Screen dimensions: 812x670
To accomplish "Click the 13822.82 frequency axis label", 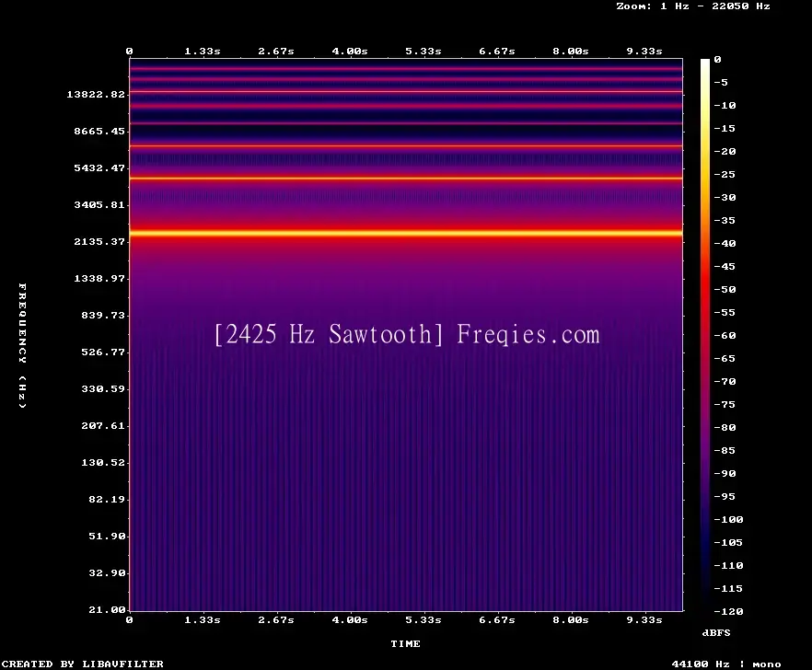I will pos(96,94).
